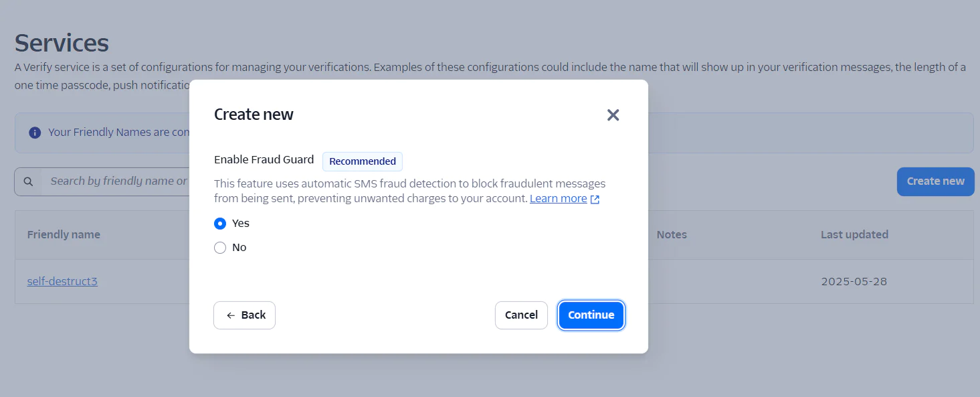Click the external link icon beside Learn more

click(x=594, y=198)
